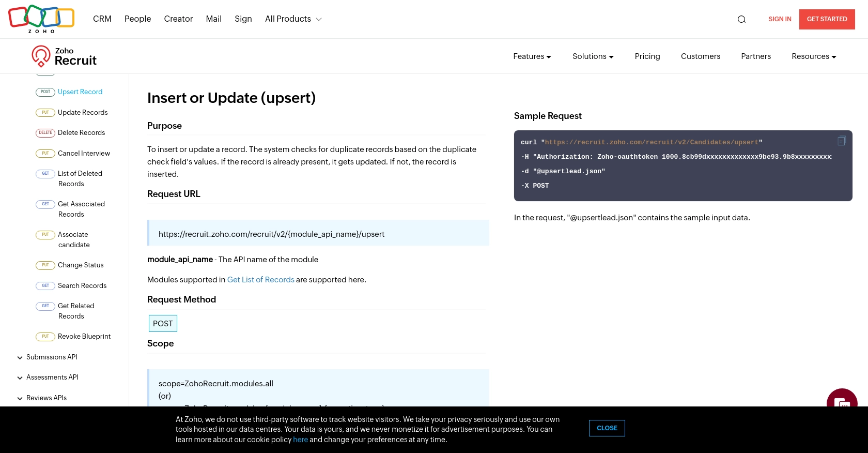This screenshot has height=453, width=868.
Task: Expand the Assessments API section
Action: point(48,377)
